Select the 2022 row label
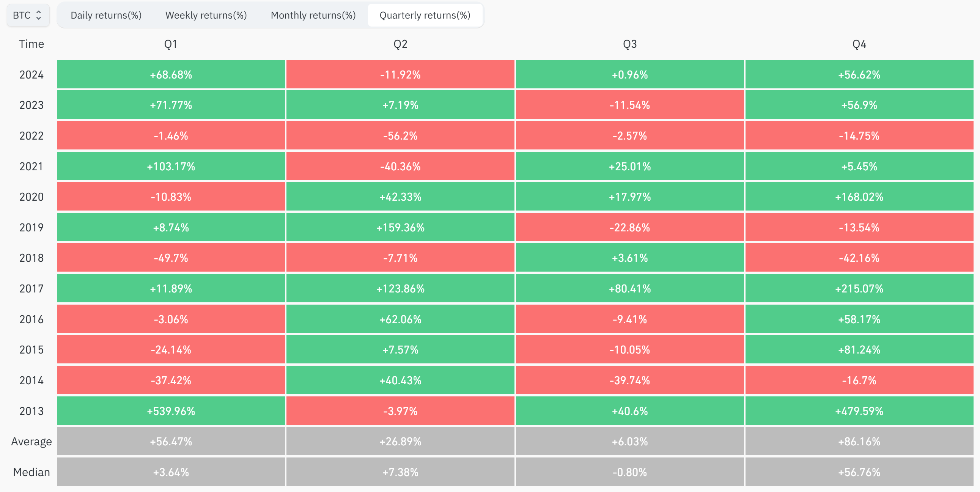This screenshot has height=492, width=980. 31,136
